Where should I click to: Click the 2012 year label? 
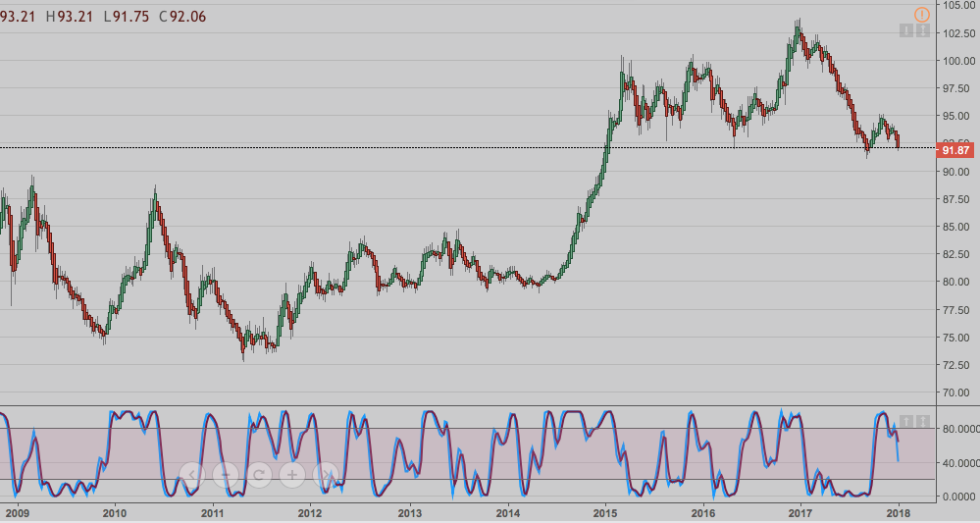tap(310, 513)
